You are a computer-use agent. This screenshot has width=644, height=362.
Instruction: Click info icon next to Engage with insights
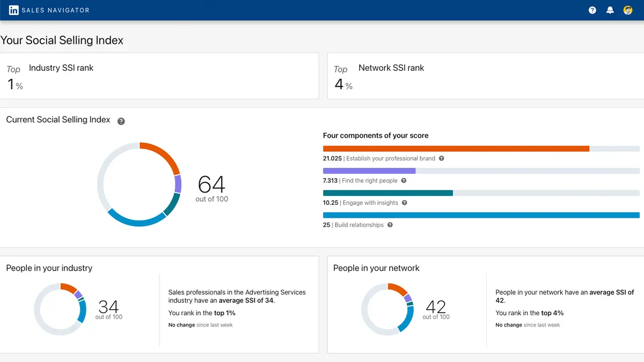[405, 203]
